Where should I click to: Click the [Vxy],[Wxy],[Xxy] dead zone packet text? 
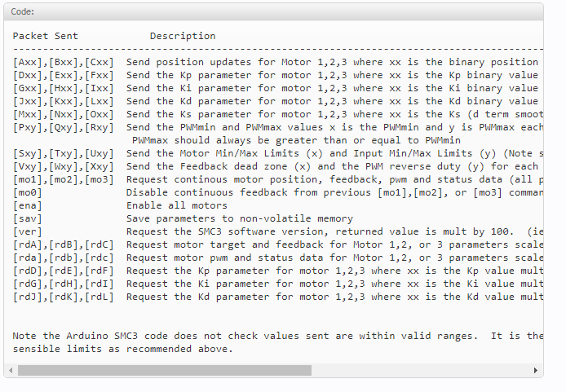click(x=64, y=166)
